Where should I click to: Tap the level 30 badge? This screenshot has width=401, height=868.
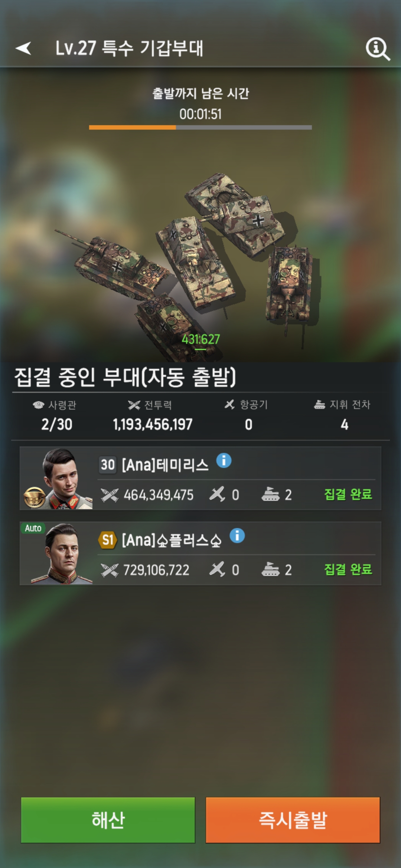coord(108,464)
